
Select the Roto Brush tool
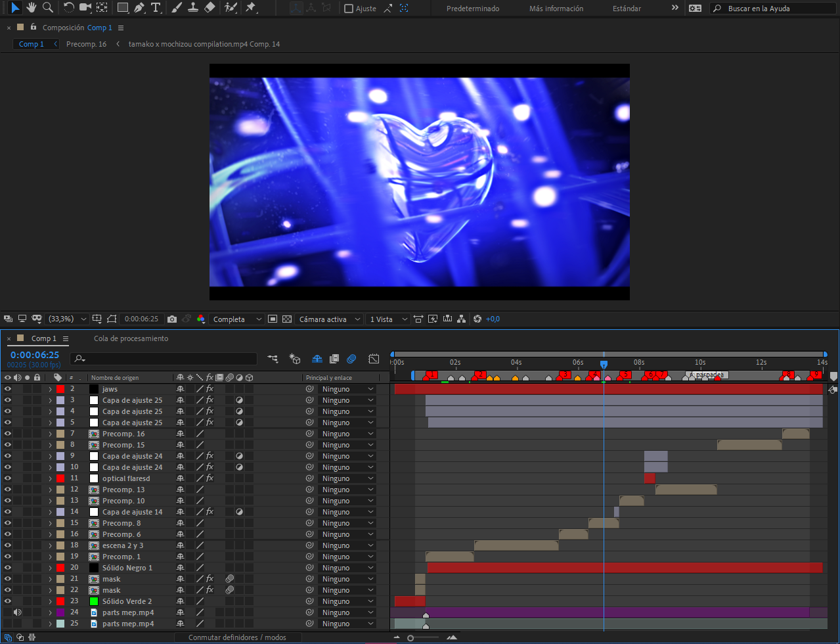click(x=231, y=8)
